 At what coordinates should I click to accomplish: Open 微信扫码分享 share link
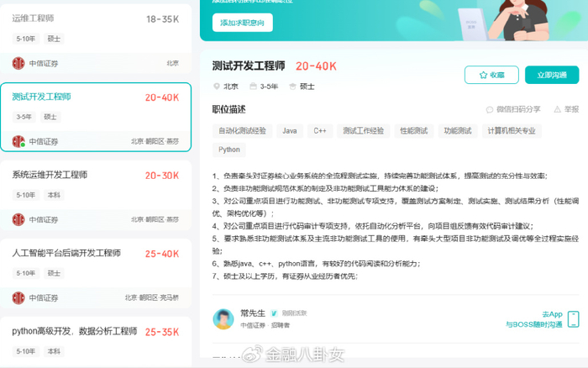(513, 109)
